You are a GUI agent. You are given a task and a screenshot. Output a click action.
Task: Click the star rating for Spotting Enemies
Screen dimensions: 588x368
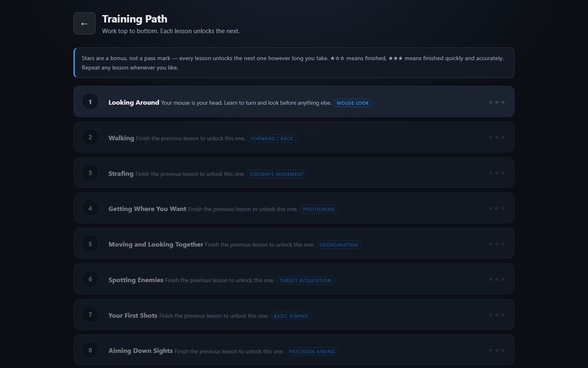pos(497,279)
